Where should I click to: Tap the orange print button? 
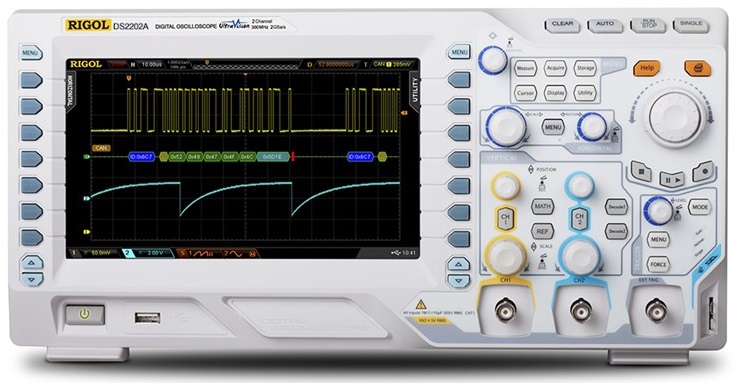[698, 69]
